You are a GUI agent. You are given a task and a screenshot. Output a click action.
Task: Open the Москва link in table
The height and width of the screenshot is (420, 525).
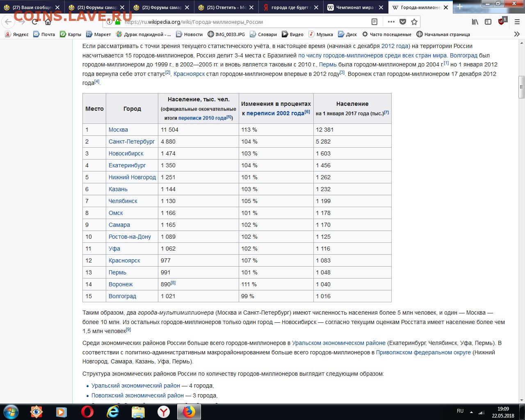tap(118, 130)
